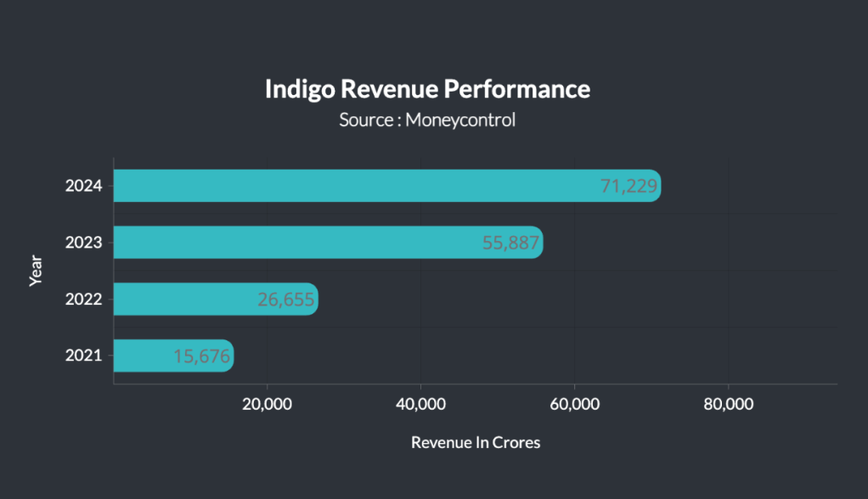Select the 2022 revenue bar
Screen dimensions: 868x499
click(x=187, y=300)
